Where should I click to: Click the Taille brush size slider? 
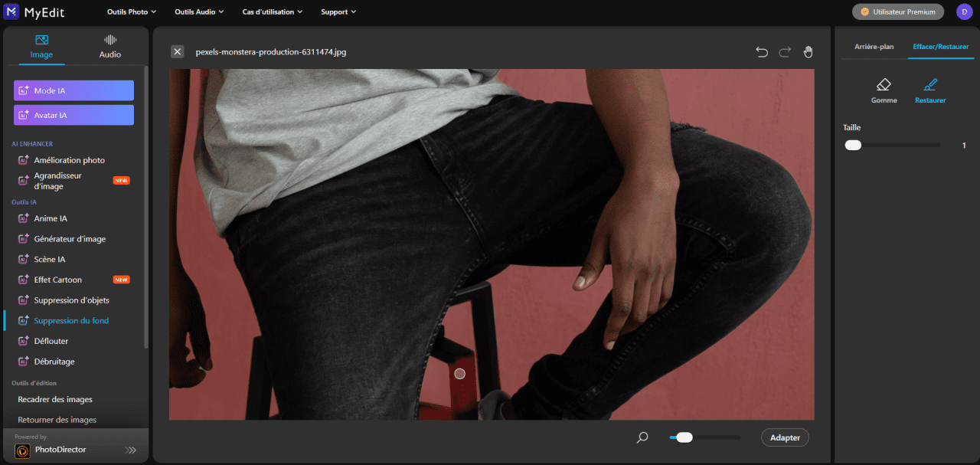point(893,145)
